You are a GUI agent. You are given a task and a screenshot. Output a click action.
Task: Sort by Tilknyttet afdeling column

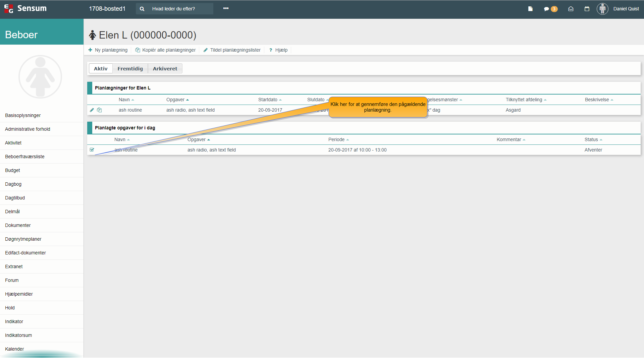tap(526, 100)
